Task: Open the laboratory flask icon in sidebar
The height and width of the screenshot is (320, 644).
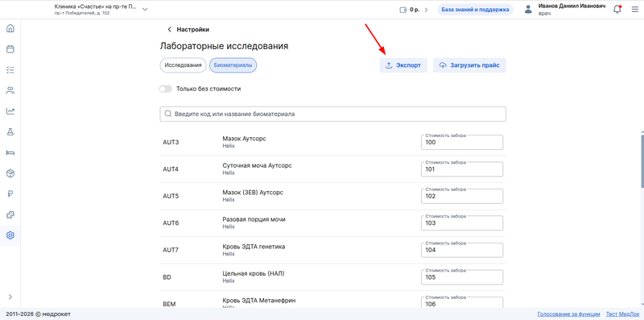Action: tap(10, 131)
